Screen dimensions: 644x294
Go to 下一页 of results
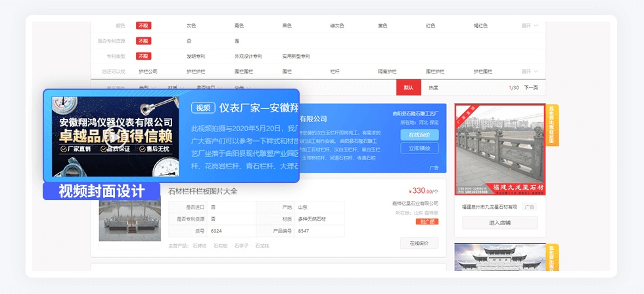[531, 87]
